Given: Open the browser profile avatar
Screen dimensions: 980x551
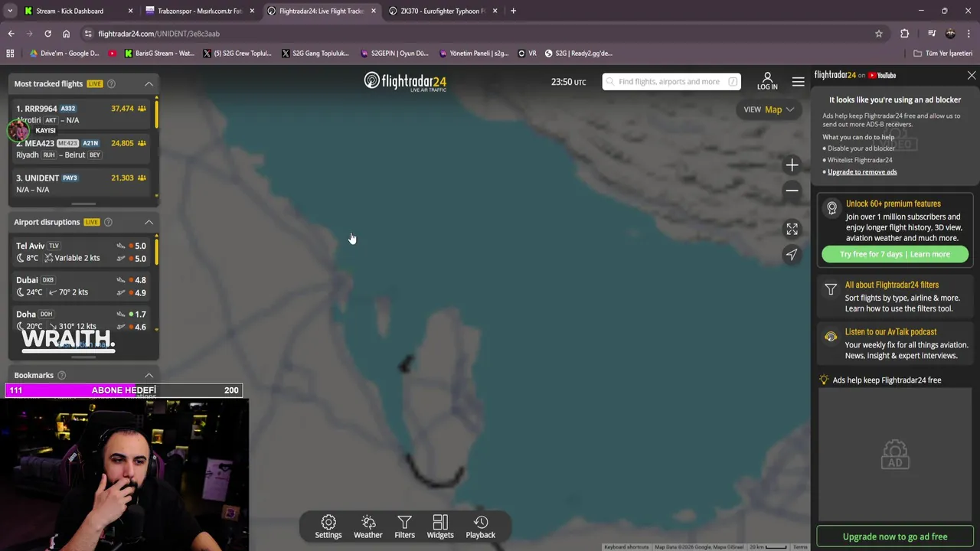Looking at the screenshot, I should tap(950, 34).
